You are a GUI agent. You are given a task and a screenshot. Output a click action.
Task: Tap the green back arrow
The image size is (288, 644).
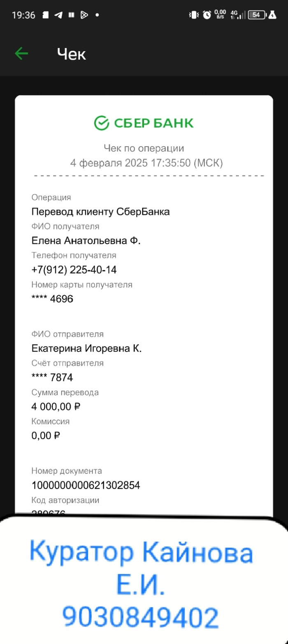(21, 53)
